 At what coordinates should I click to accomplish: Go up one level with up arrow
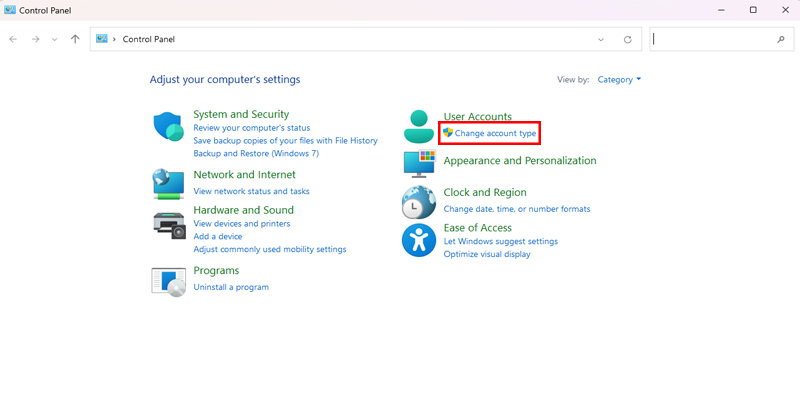pos(75,39)
